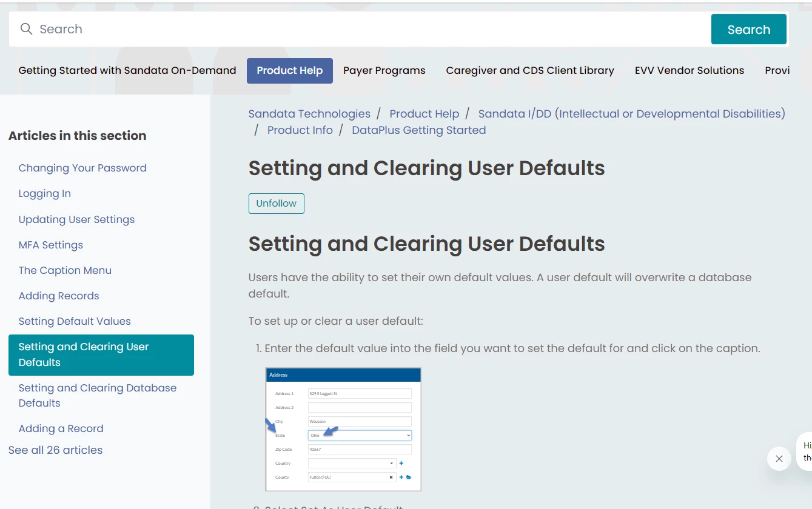
Task: Open Changing Your Password article
Action: click(x=82, y=168)
